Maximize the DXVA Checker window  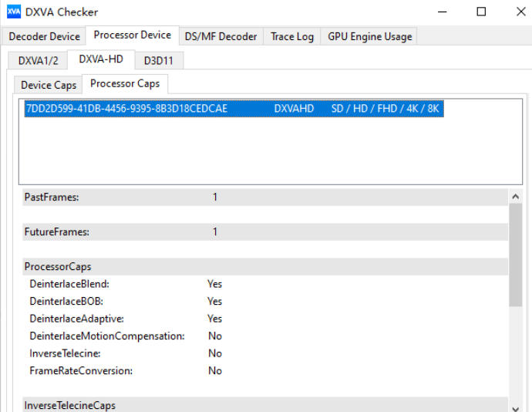click(x=481, y=12)
